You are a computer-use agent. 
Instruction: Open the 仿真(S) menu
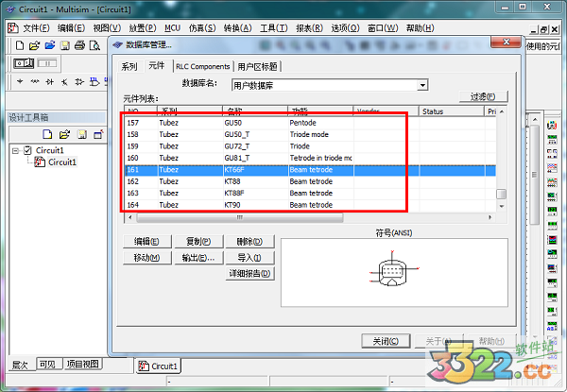pyautogui.click(x=202, y=27)
